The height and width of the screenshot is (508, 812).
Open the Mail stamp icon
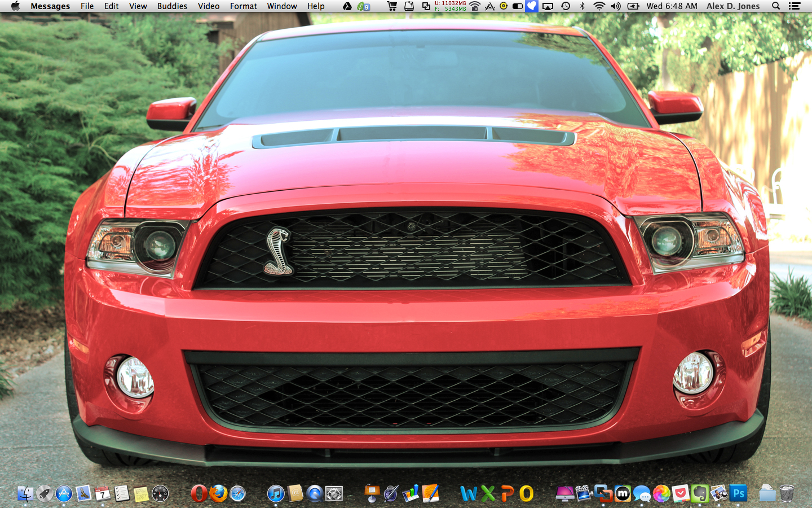click(x=83, y=494)
